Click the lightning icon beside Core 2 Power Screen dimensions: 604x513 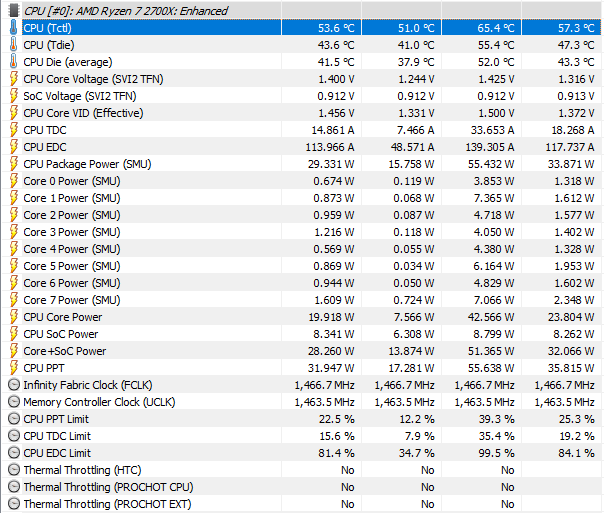pos(13,215)
